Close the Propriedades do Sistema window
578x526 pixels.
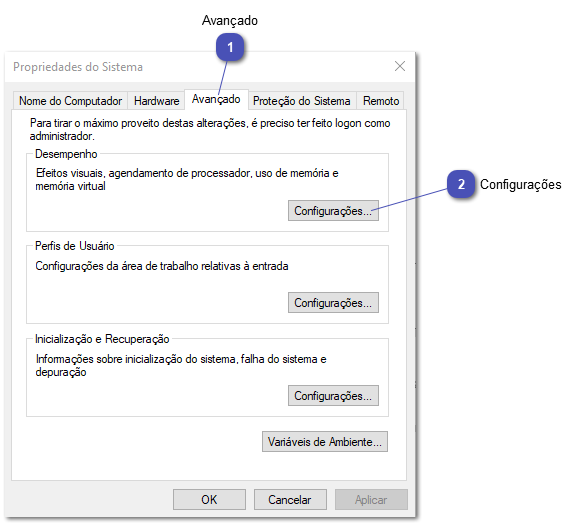pyautogui.click(x=400, y=66)
